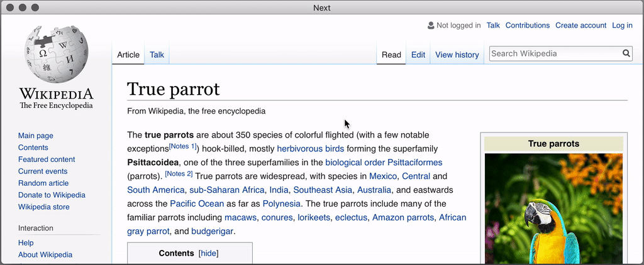This screenshot has width=644, height=265.
Task: Open the Contributions link
Action: [x=528, y=26]
